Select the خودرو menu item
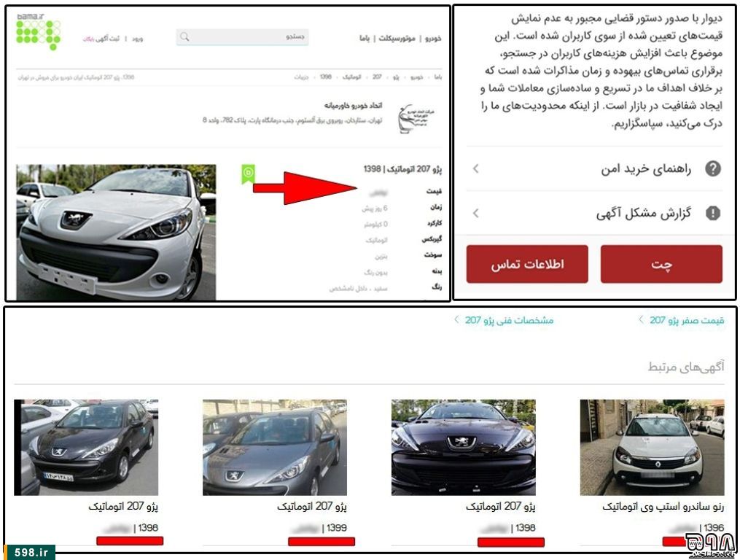This screenshot has width=740, height=560. coord(433,38)
